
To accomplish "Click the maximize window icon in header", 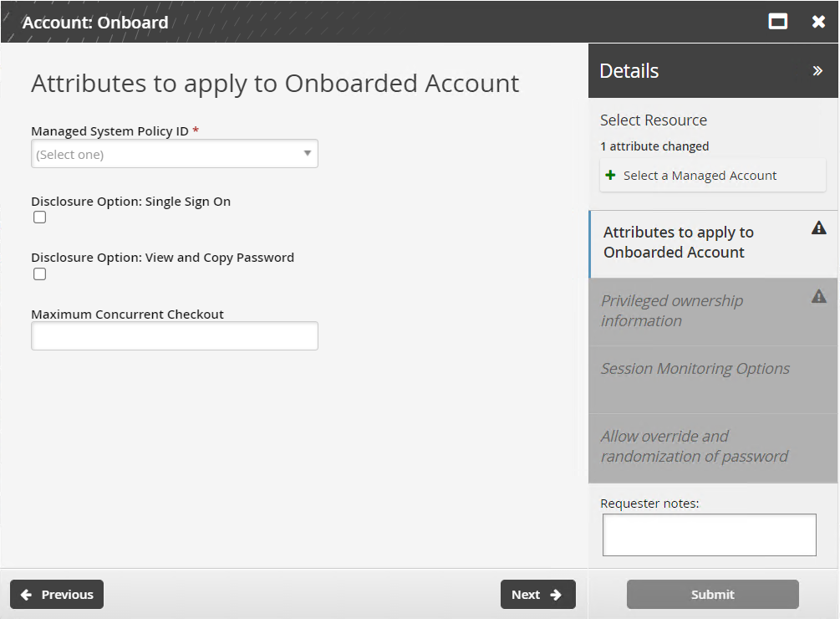I will [778, 22].
